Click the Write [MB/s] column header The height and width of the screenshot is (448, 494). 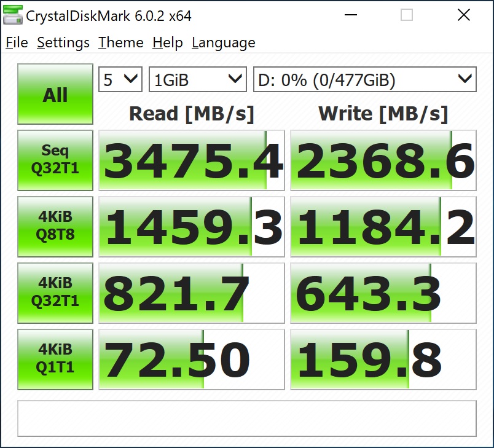point(383,114)
